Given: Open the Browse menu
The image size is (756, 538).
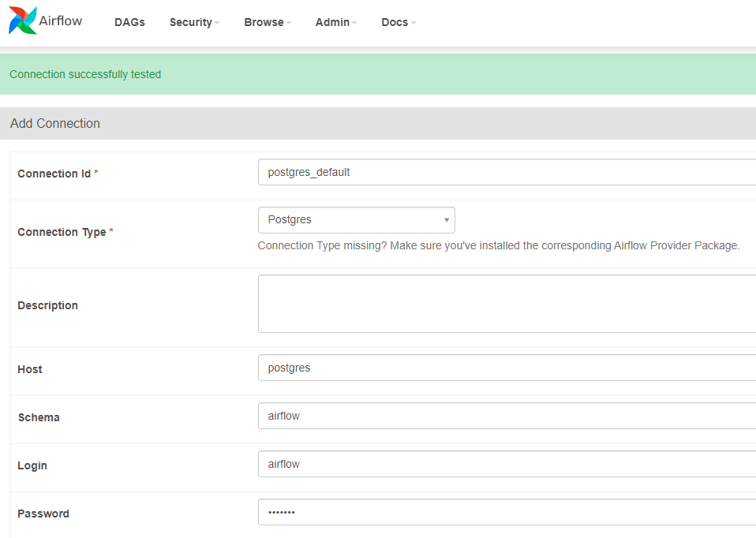Looking at the screenshot, I should point(268,22).
